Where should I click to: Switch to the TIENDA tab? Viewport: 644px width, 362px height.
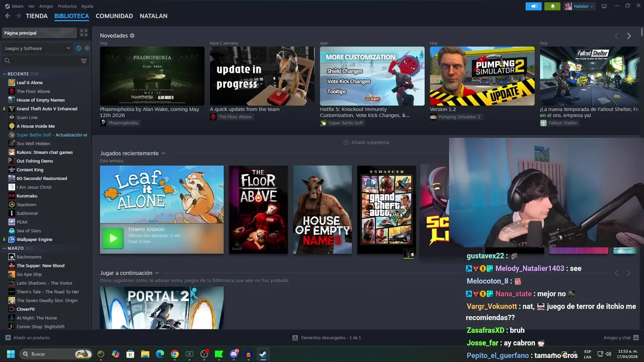[x=37, y=16]
